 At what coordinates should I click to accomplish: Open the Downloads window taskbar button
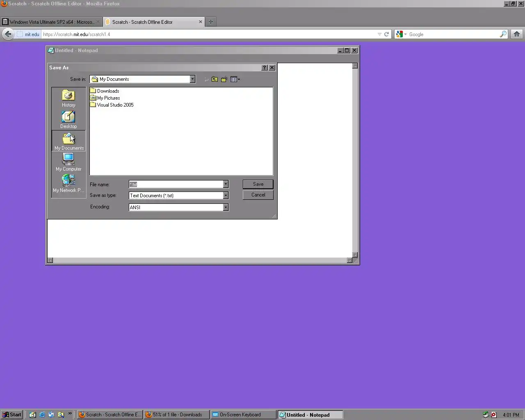pyautogui.click(x=176, y=415)
